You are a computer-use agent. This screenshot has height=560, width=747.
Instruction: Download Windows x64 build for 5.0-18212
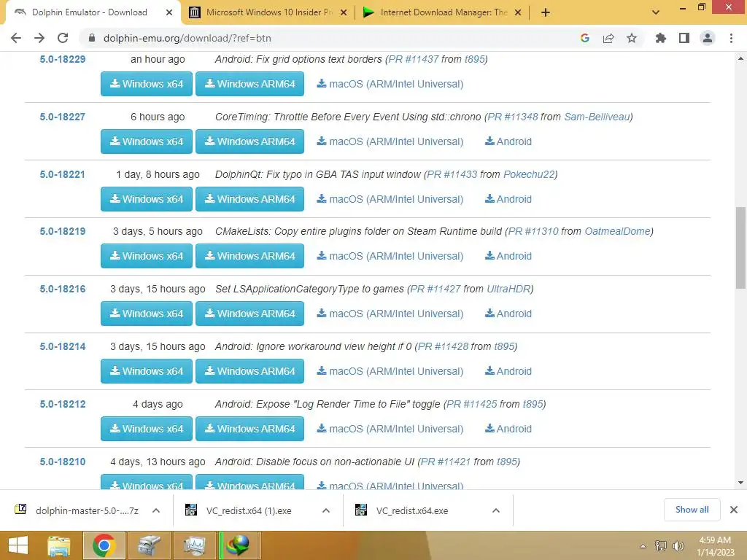pyautogui.click(x=147, y=429)
